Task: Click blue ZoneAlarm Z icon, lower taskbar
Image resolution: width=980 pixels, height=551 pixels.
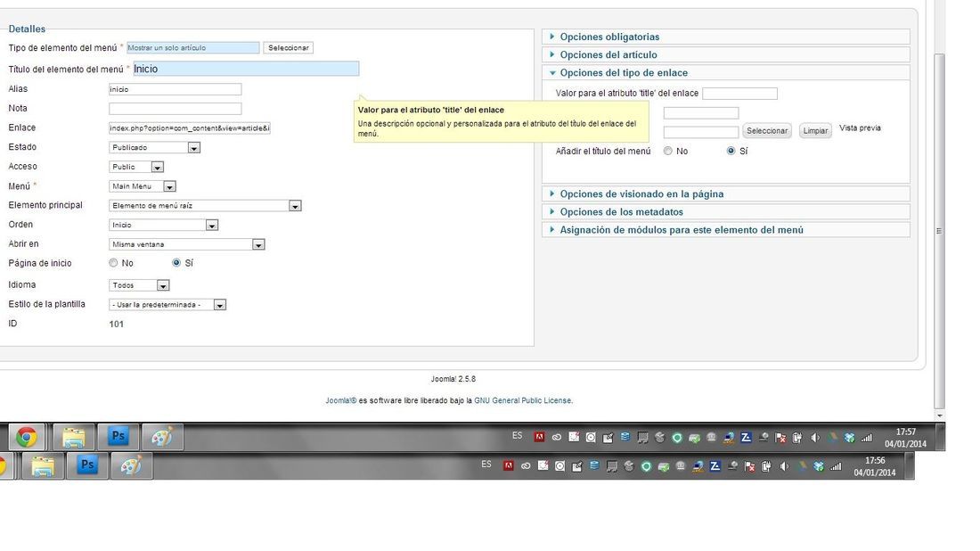Action: 715,466
